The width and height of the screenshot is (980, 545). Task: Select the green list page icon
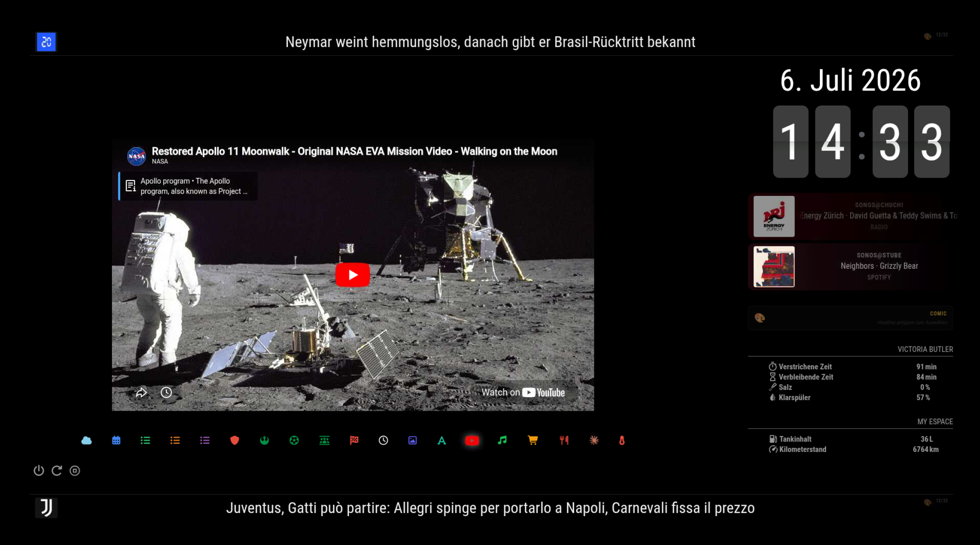[145, 440]
